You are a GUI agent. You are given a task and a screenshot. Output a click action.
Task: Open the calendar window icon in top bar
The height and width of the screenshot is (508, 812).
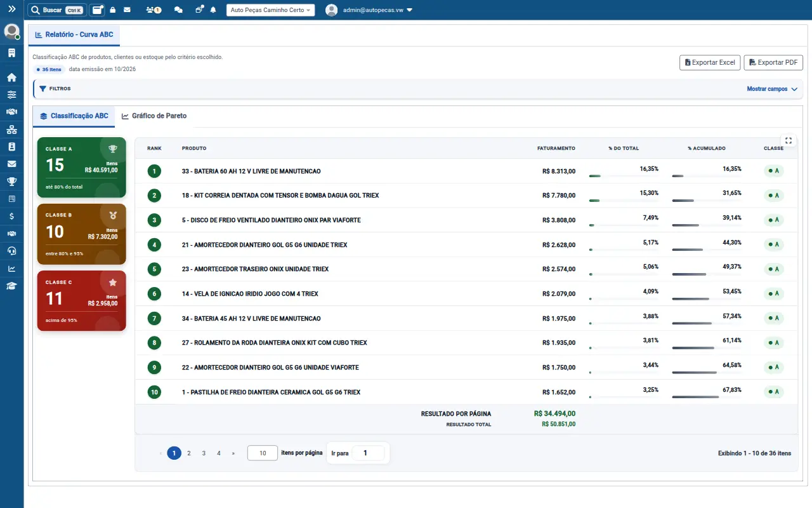click(x=97, y=10)
